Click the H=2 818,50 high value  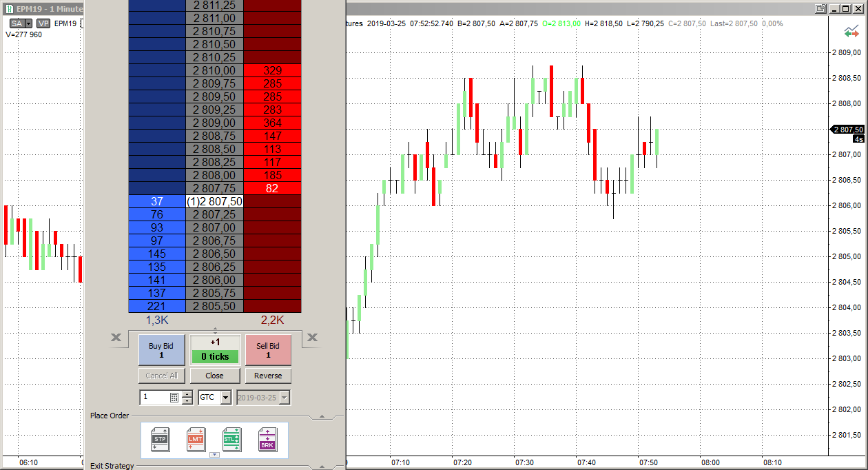[x=604, y=23]
